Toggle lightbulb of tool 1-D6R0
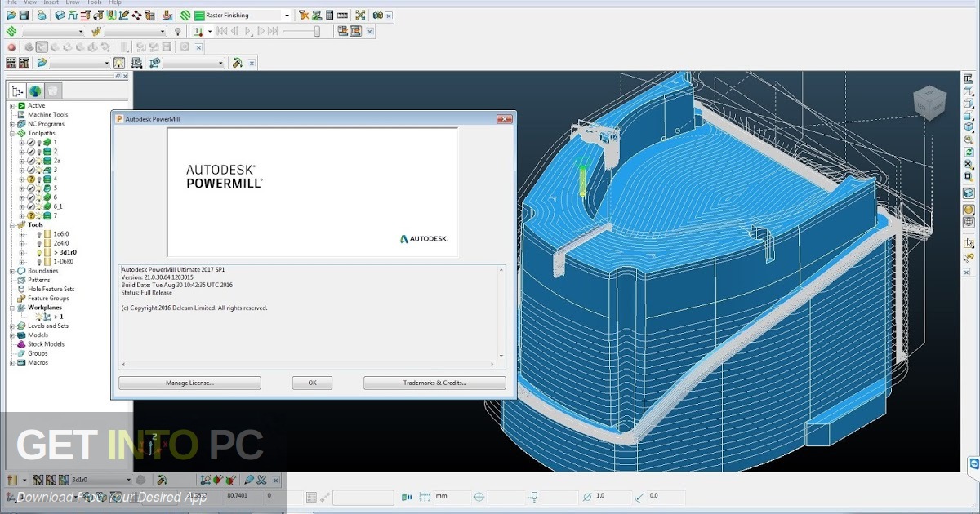This screenshot has width=980, height=514. click(38, 261)
